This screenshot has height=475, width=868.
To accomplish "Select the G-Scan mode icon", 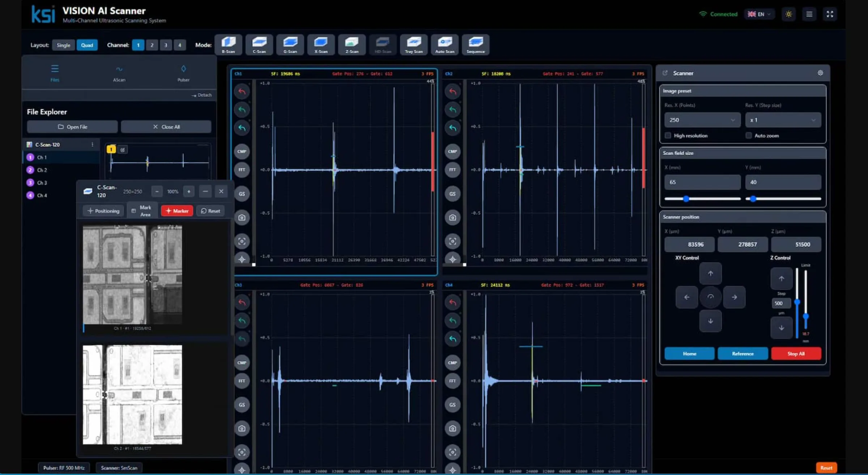I will pos(290,44).
